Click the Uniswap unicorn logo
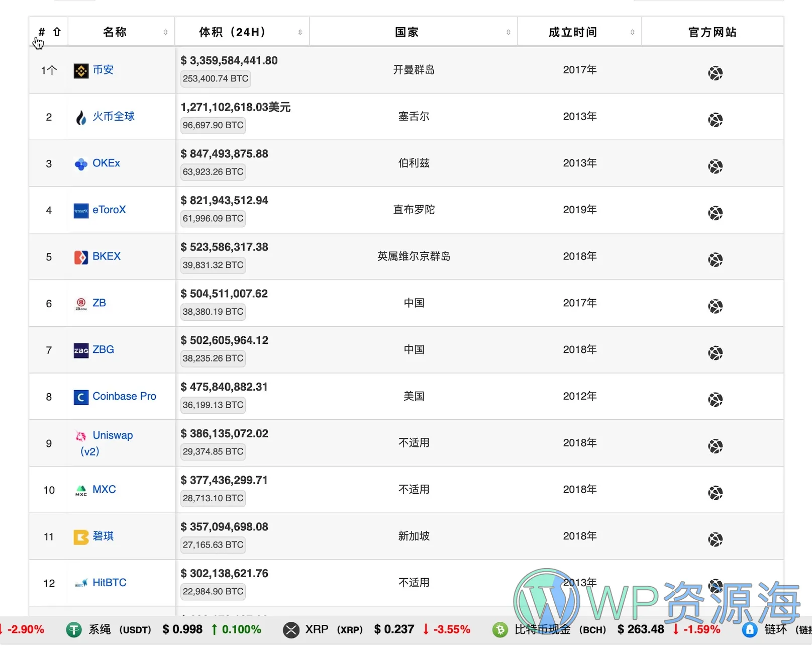Screen dimensions: 812x646 tap(81, 436)
